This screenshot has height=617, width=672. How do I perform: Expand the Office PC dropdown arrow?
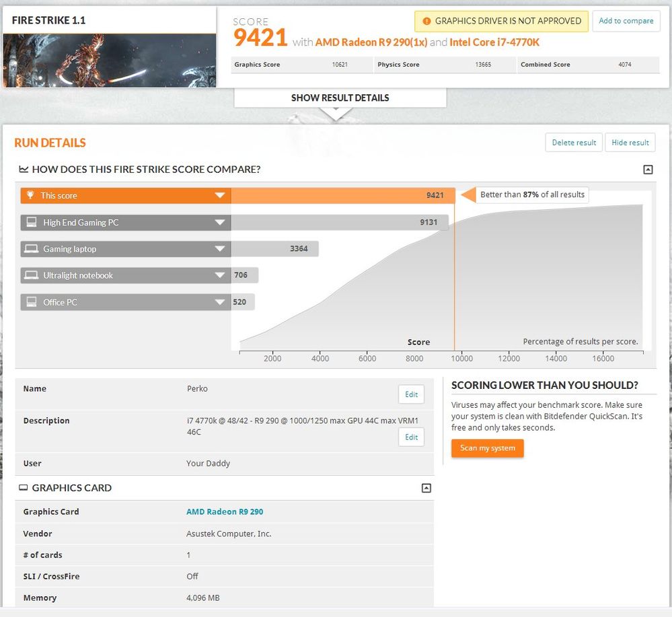tap(220, 302)
